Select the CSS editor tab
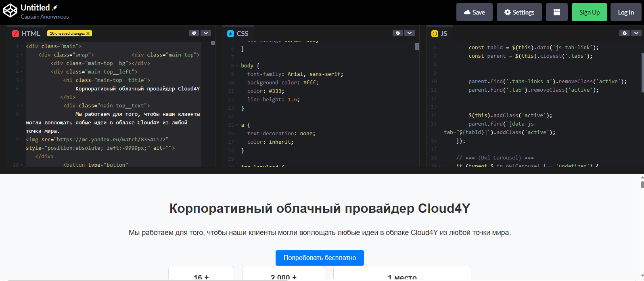Screen dimensions: 644x281 (x=238, y=34)
